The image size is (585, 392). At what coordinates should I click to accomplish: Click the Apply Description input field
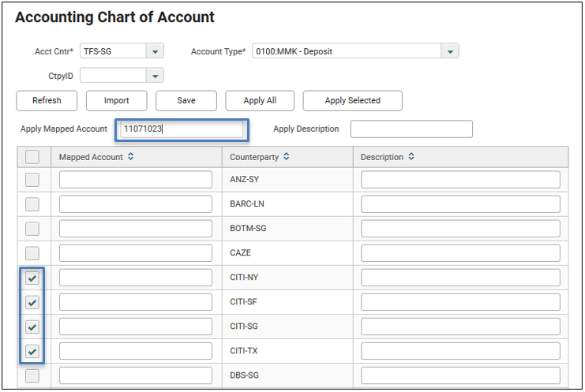[x=411, y=129]
